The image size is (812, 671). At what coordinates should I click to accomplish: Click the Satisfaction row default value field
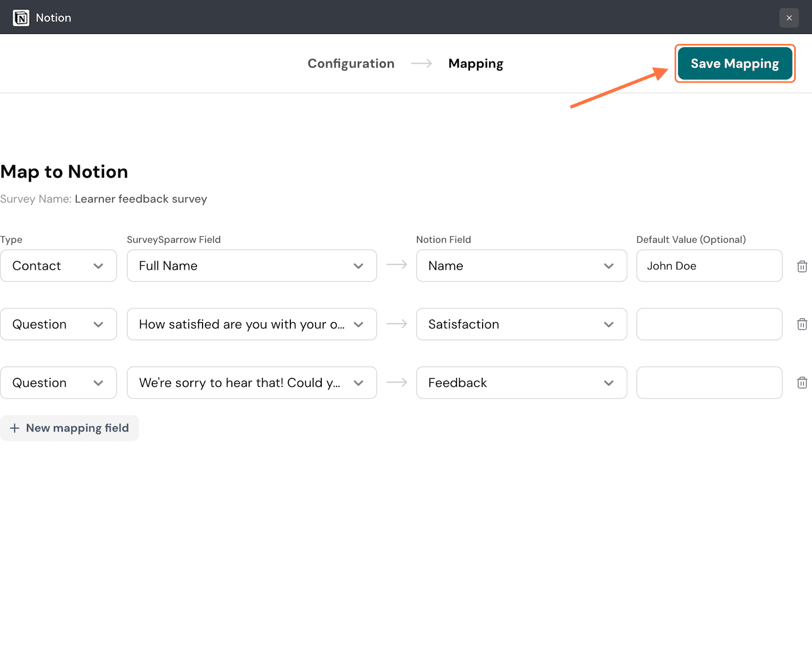click(709, 324)
